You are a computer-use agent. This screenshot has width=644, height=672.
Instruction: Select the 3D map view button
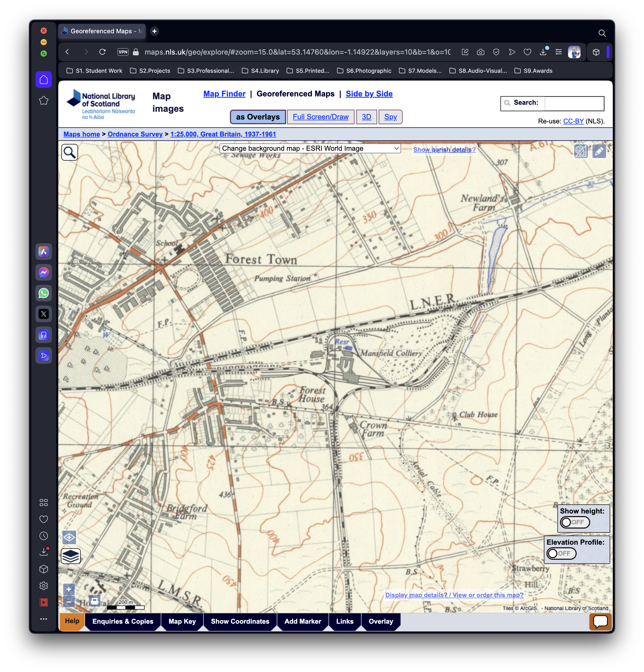click(366, 116)
